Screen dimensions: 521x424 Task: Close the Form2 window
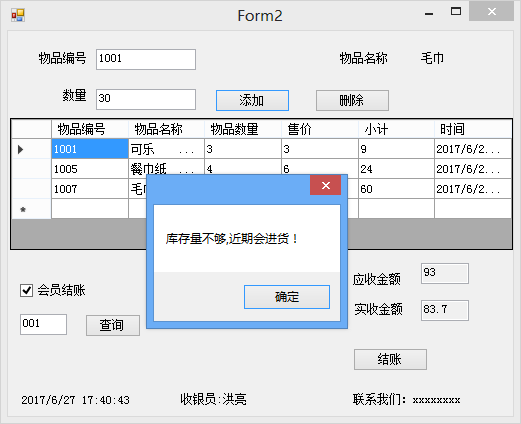[x=491, y=11]
